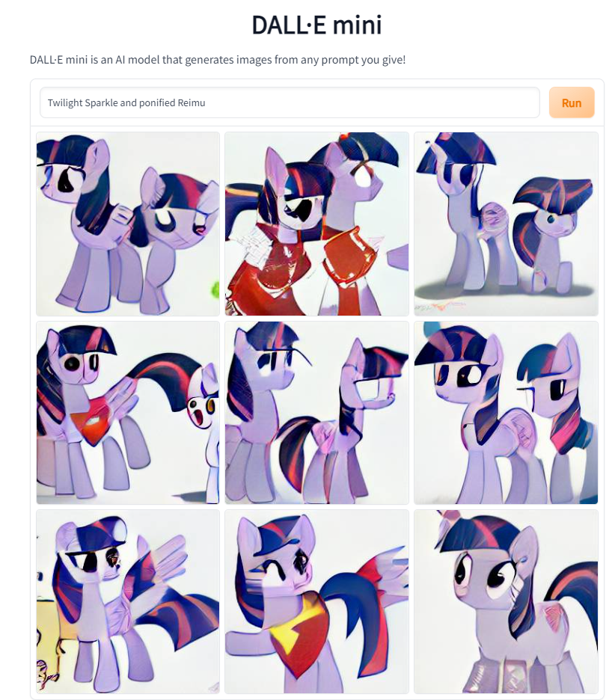Select the middle-right two-pony image
This screenshot has height=700, width=612.
tap(506, 413)
